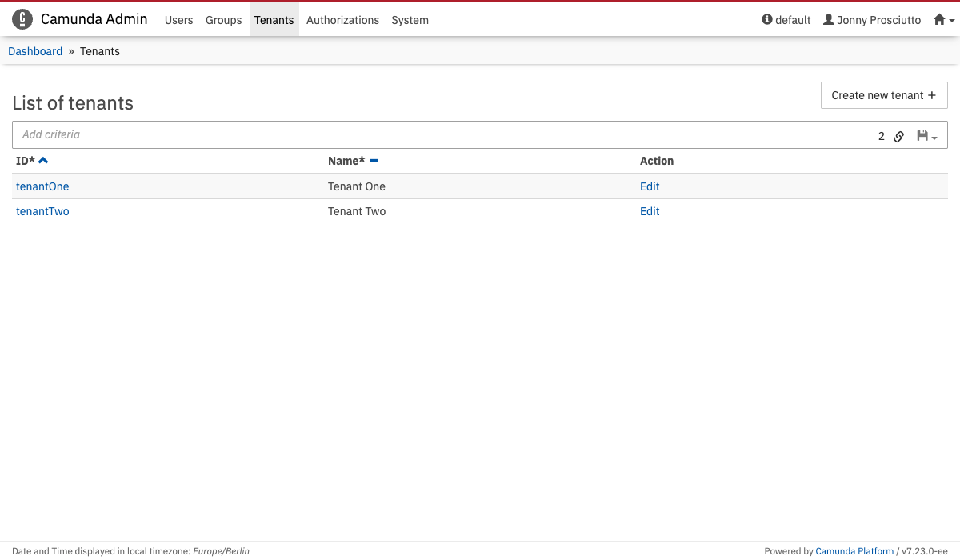This screenshot has width=960, height=560.
Task: Open the tenantOne ID link
Action: coord(42,186)
